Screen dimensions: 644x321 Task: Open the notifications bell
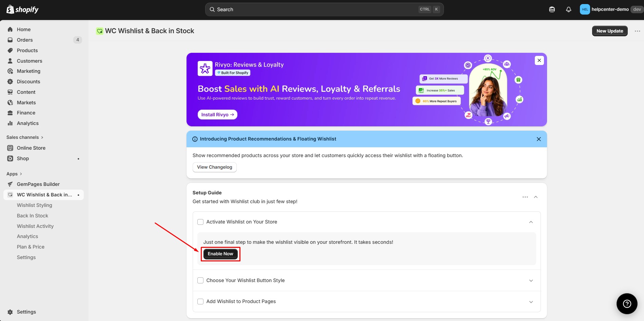click(569, 9)
